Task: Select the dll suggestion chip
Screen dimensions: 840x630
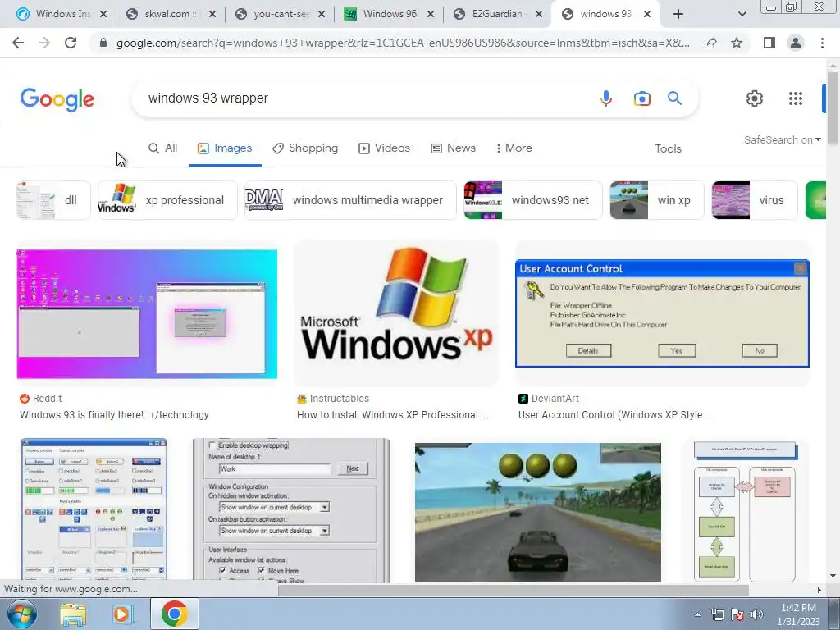Action: point(53,200)
